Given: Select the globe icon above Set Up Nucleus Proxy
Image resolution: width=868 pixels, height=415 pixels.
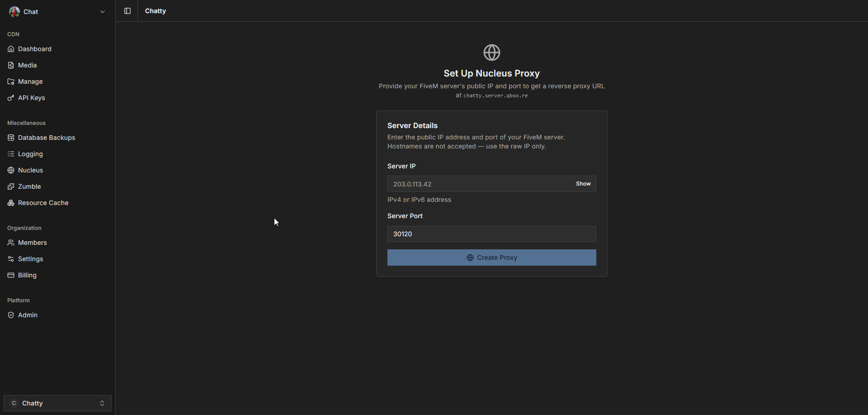Looking at the screenshot, I should pyautogui.click(x=492, y=52).
